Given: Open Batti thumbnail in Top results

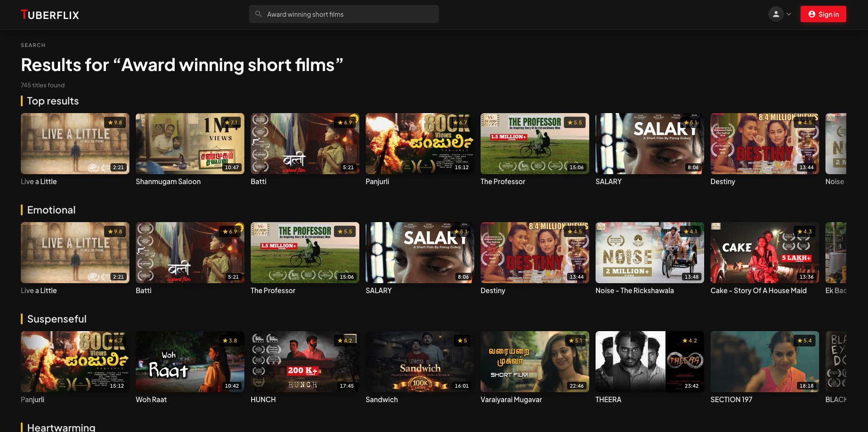Looking at the screenshot, I should (305, 143).
